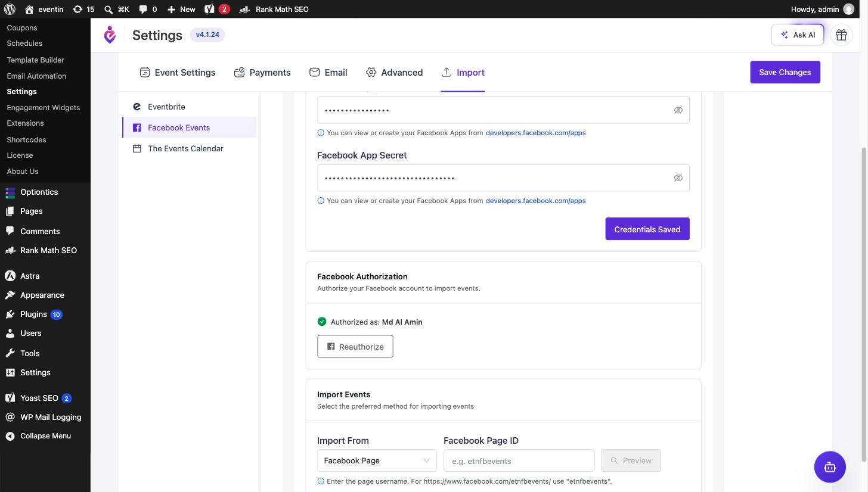Reveal the Facebook App ID value
868x492 pixels.
click(x=678, y=110)
